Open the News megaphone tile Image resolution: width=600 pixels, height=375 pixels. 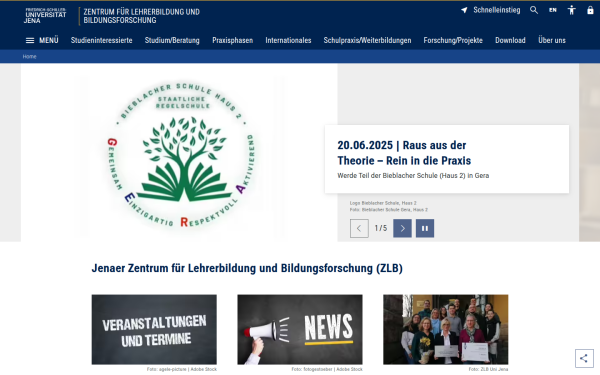coord(300,329)
